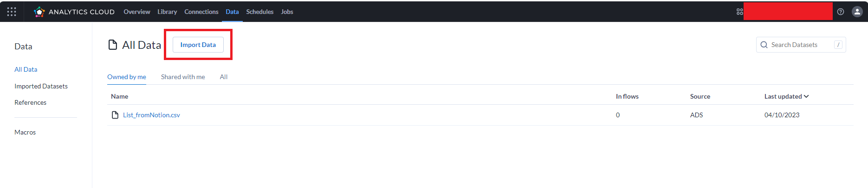This screenshot has height=188, width=868.
Task: Open the help question mark icon
Action: point(841,12)
